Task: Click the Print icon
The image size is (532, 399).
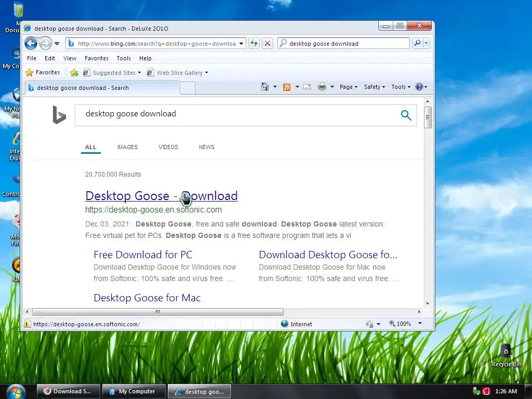Action: coord(322,87)
